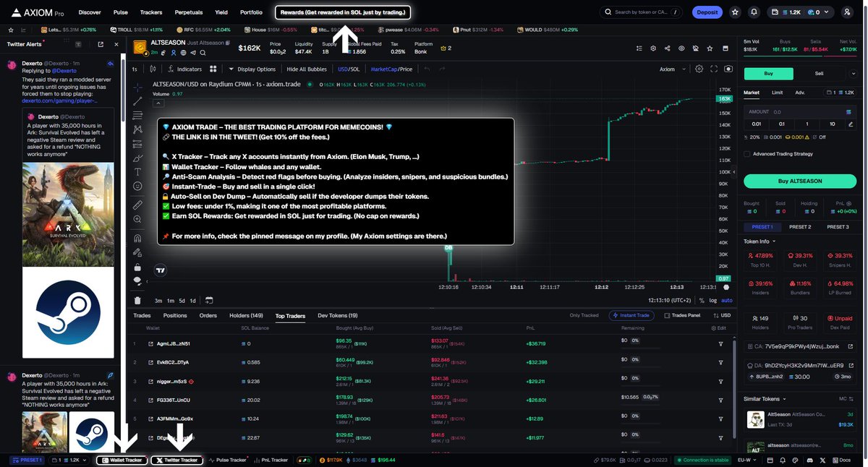Open the PnL Tracker in bottom bar
This screenshot has height=467, width=868.
272,460
